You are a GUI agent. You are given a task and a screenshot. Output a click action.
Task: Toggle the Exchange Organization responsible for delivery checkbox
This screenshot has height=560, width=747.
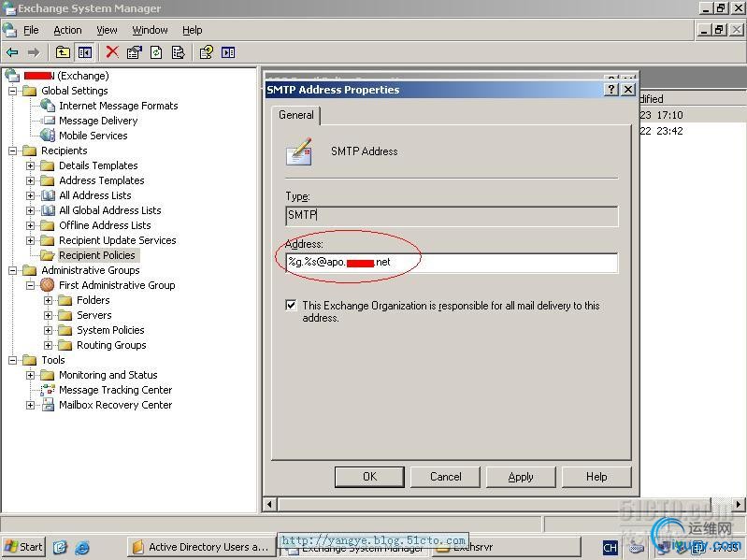291,305
